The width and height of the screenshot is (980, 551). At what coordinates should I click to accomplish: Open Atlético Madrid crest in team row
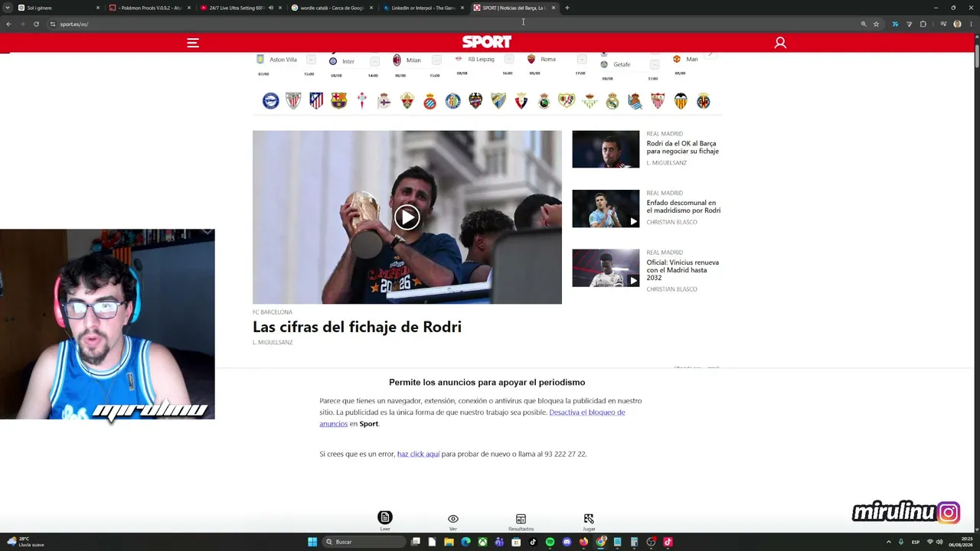tap(316, 101)
